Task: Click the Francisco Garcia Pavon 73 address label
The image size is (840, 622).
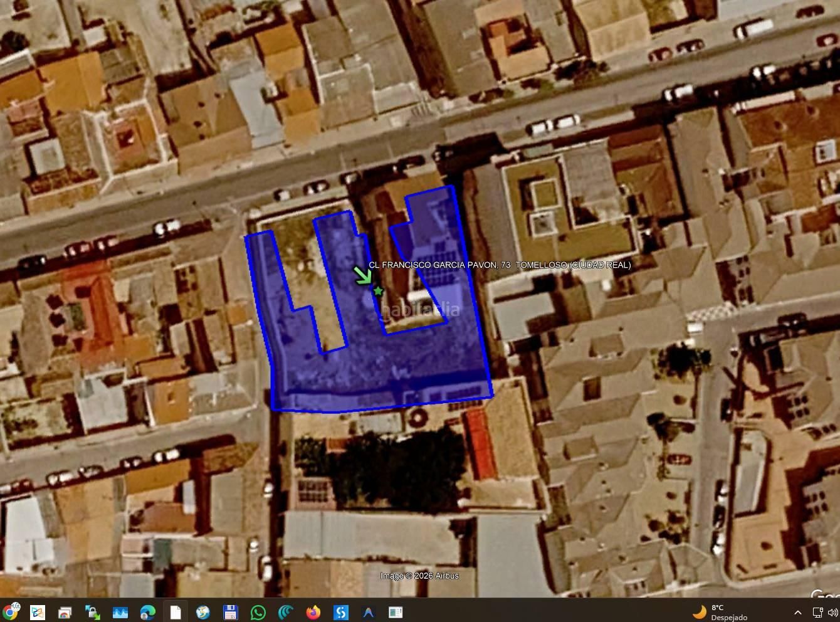Action: pyautogui.click(x=500, y=265)
